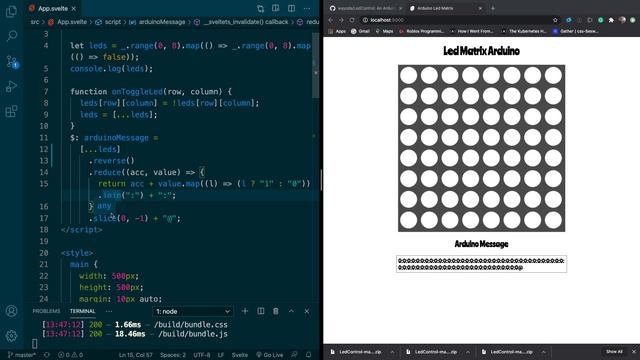
Task: Go forward in the browser
Action: click(x=341, y=20)
